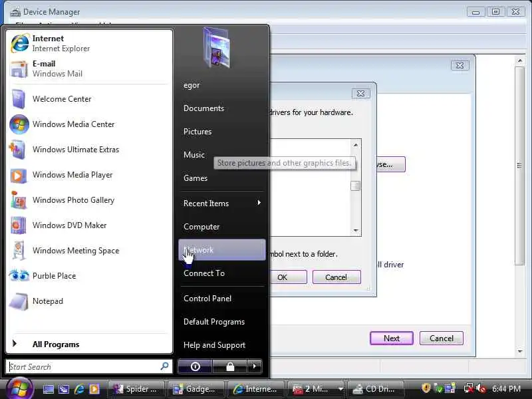Expand the Recent Items submenu arrow
This screenshot has height=399, width=532.
259,203
